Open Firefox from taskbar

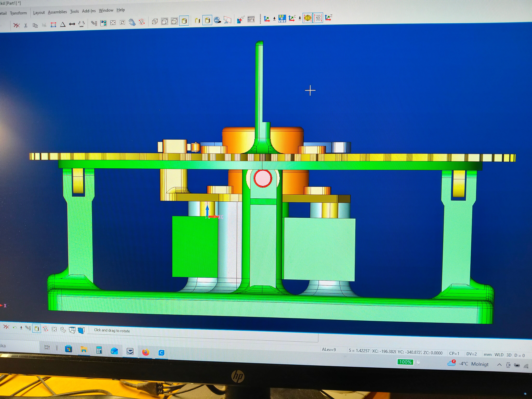[145, 352]
